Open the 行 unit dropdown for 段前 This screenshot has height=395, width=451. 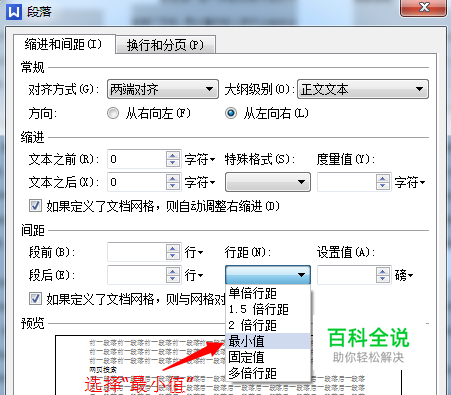coord(194,252)
